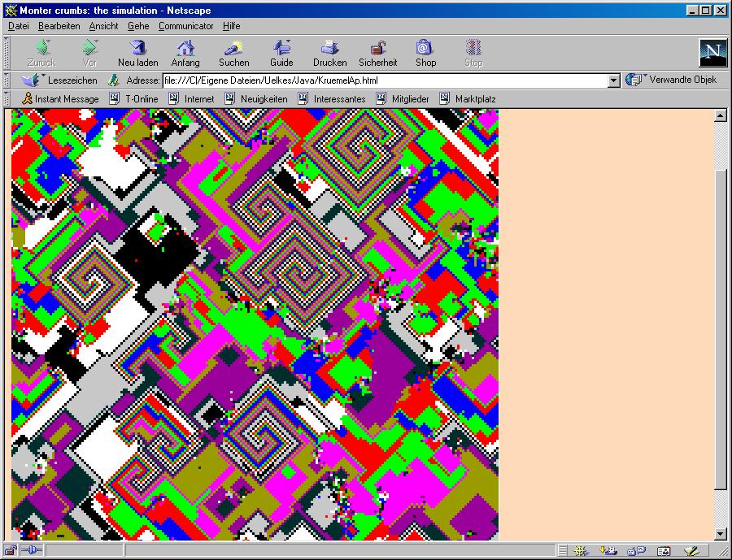Click the Netscape logo icon
Viewport: 732px width, 560px height.
712,53
